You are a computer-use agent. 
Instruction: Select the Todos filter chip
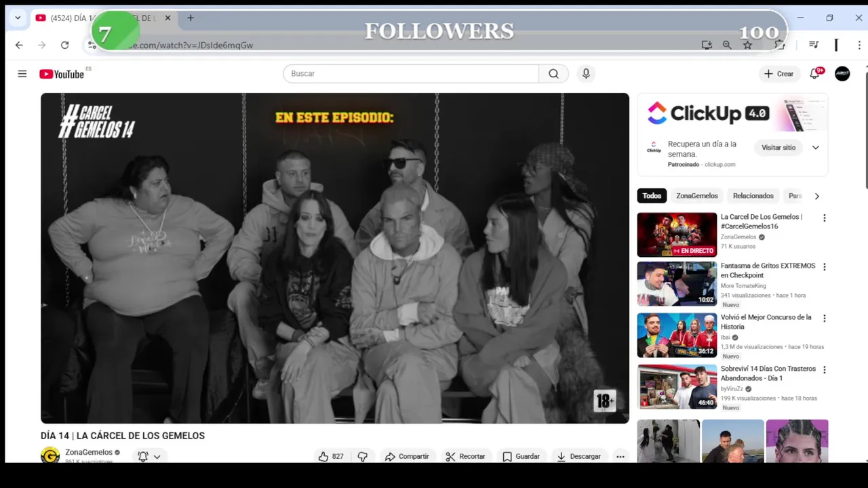[x=652, y=196]
